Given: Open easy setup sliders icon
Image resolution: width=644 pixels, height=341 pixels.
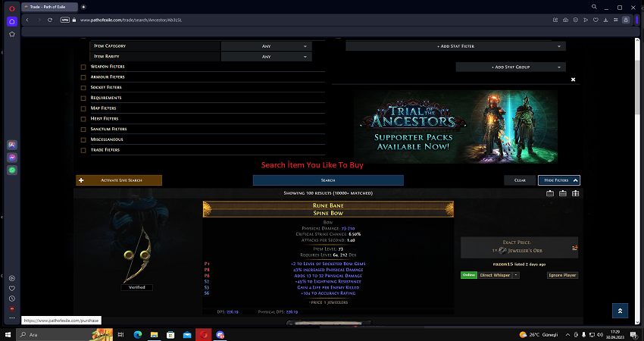Looking at the screenshot, I should click(x=616, y=20).
